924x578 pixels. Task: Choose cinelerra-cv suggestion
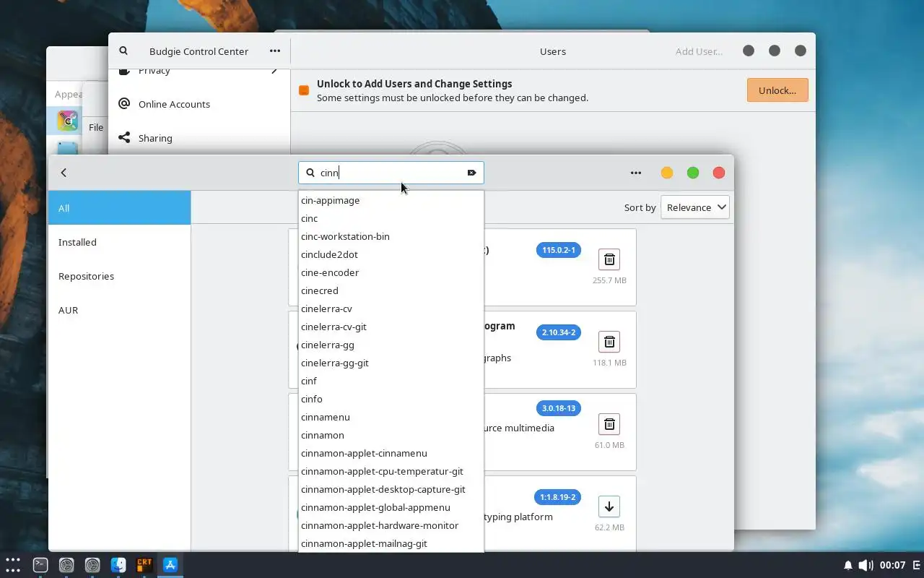point(391,309)
